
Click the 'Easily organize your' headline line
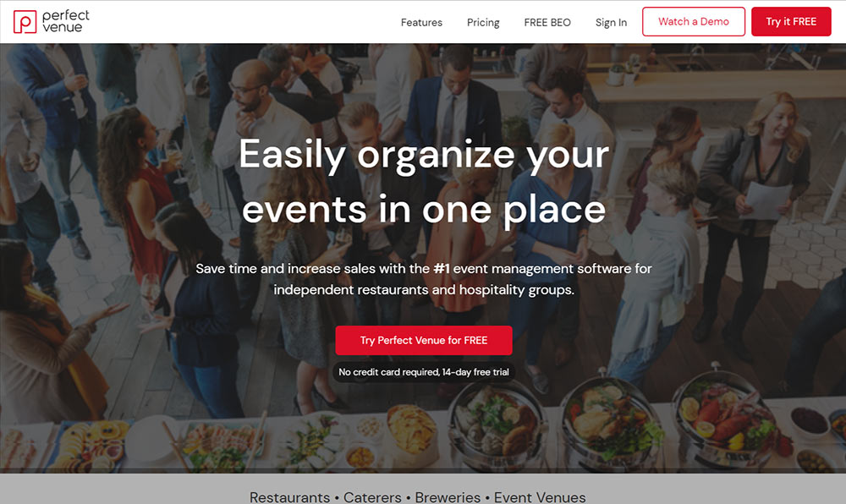click(x=424, y=155)
